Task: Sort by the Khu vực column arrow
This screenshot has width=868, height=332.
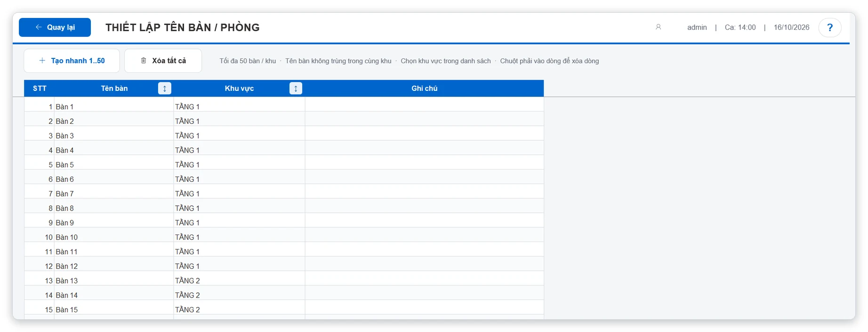Action: coord(296,89)
